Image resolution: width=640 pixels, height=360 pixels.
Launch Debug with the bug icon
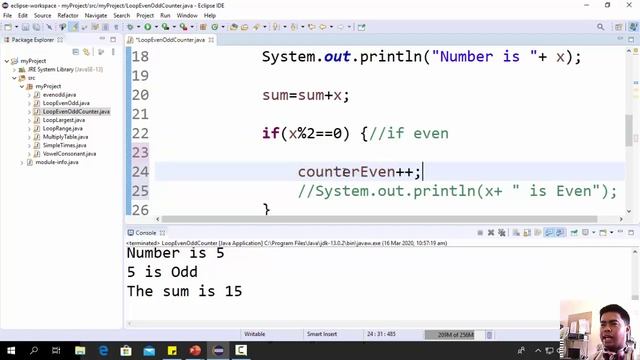tap(130, 27)
